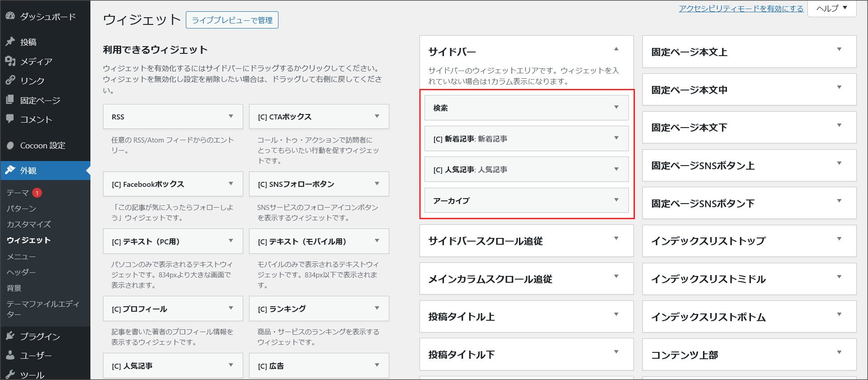Click アクセシビリティモードを有効にする link
Viewport: 868px width, 380px height.
[741, 9]
